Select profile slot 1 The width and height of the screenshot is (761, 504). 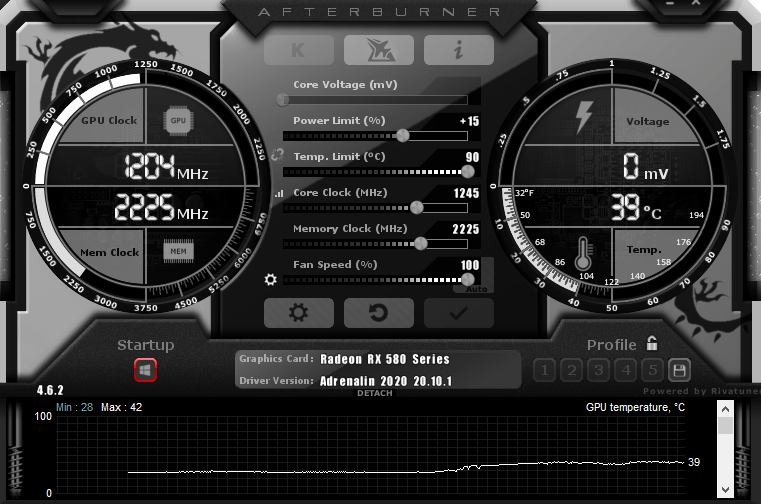(x=545, y=370)
